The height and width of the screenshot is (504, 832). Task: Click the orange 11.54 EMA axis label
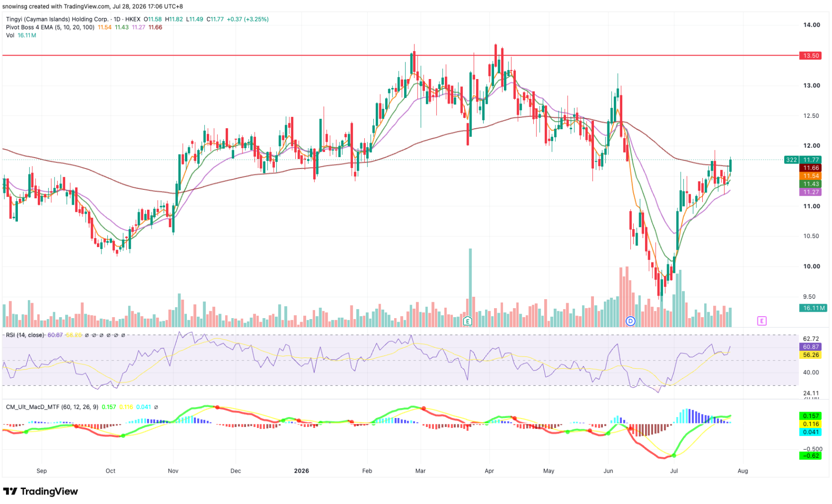click(811, 176)
